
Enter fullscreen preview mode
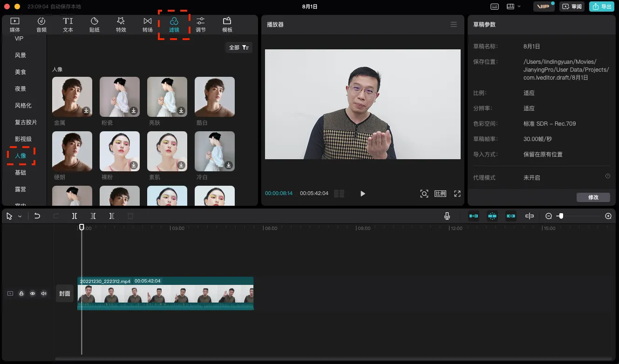(457, 194)
